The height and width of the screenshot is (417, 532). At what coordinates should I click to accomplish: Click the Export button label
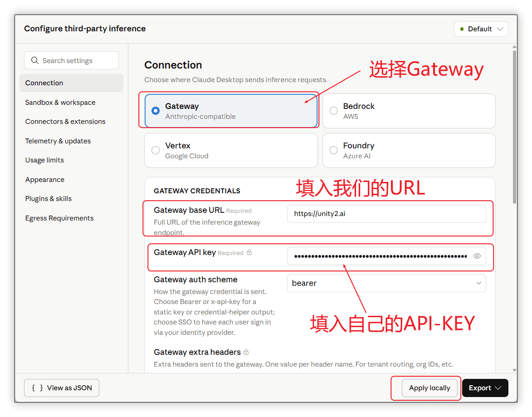pyautogui.click(x=480, y=388)
